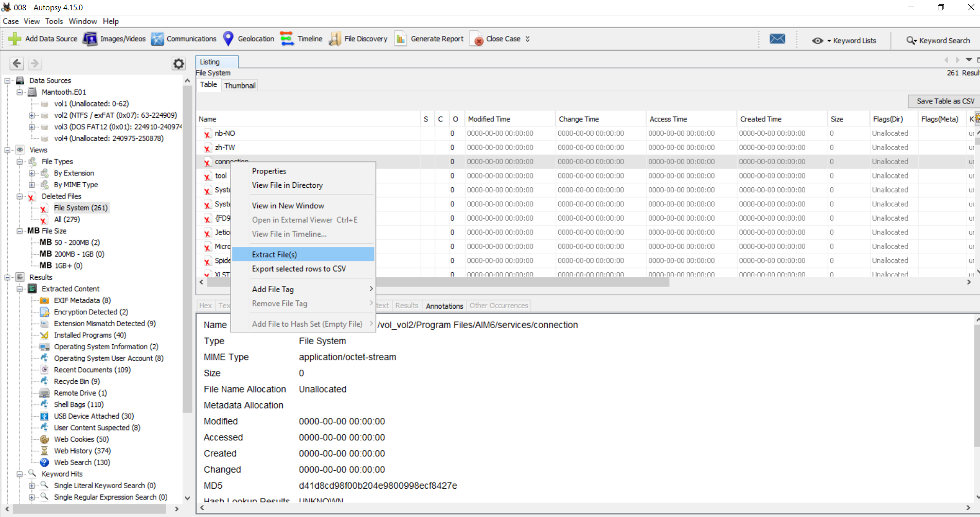Click the forward navigation arrow

[34, 63]
